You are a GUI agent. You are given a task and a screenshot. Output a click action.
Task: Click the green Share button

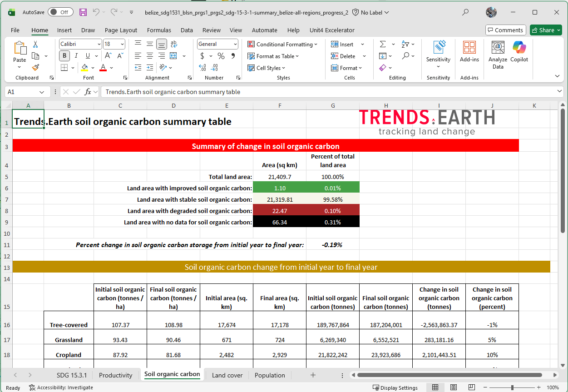coord(546,30)
